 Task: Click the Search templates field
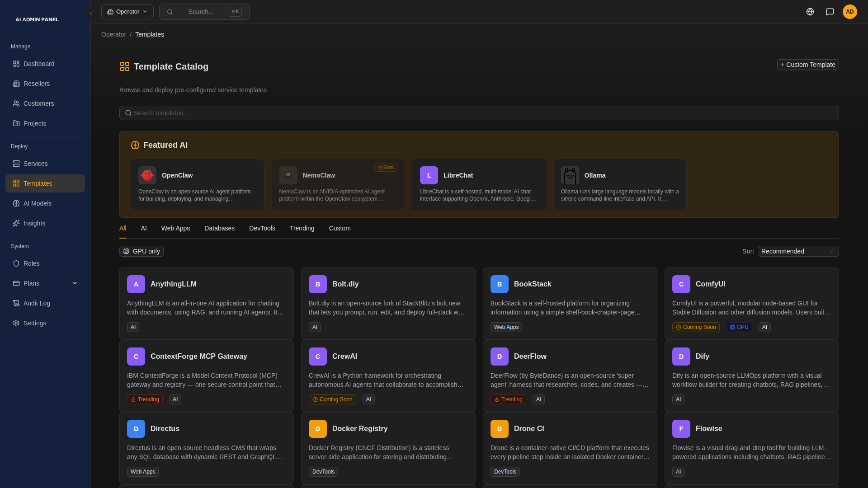pyautogui.click(x=479, y=113)
